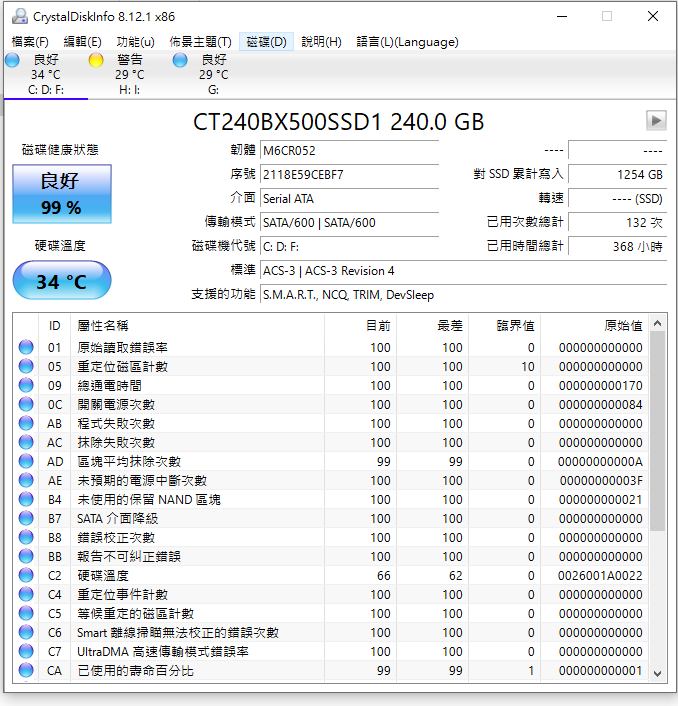This screenshot has width=678, height=706.
Task: Click the SMART table scroll up arrow
Action: pyautogui.click(x=657, y=323)
